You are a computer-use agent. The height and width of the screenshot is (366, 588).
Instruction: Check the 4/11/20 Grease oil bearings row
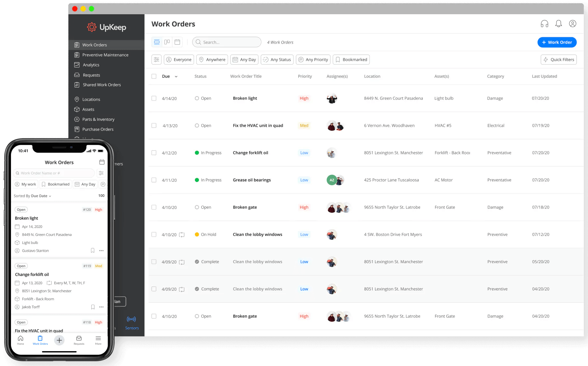click(154, 180)
